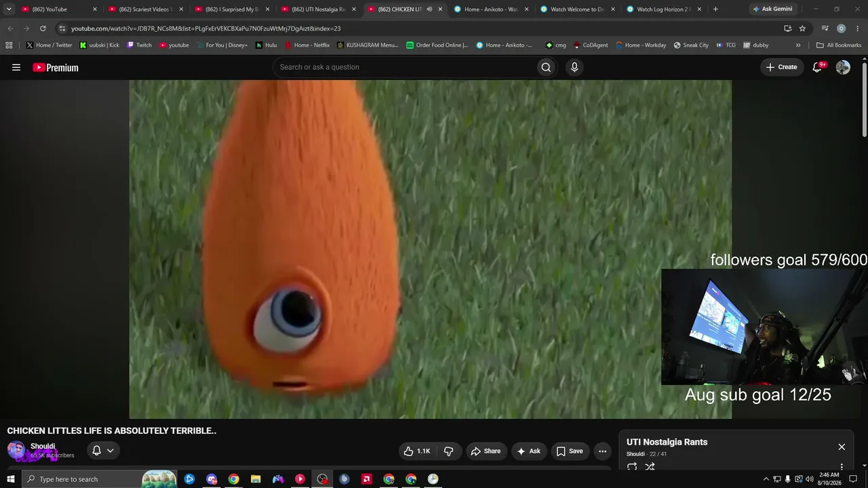Open YouTube notifications bell
Viewport: 868px width, 488px height.
coord(818,67)
